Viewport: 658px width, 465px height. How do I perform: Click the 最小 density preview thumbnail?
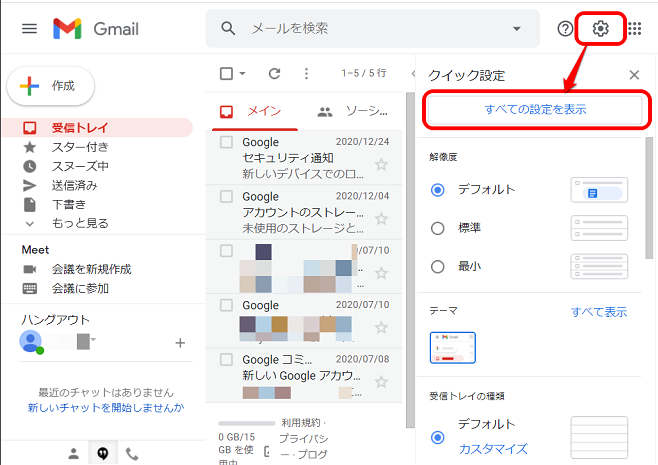coord(599,266)
